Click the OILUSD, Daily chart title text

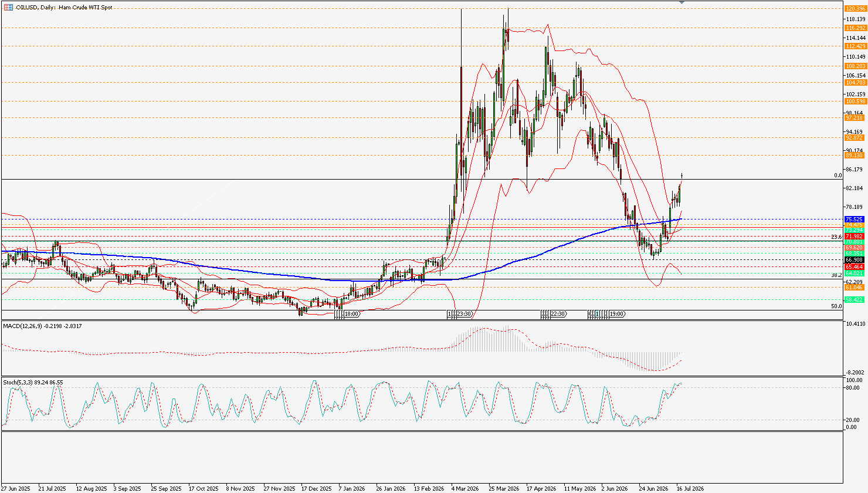click(65, 7)
